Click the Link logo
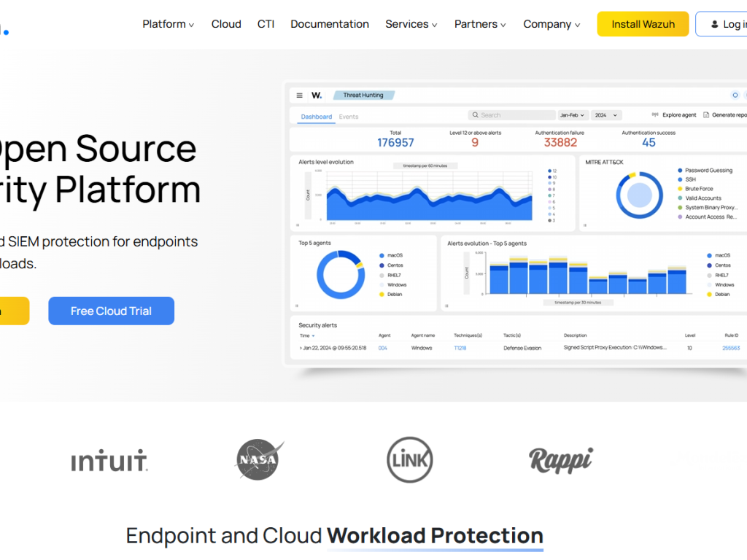The width and height of the screenshot is (747, 560). point(410,460)
